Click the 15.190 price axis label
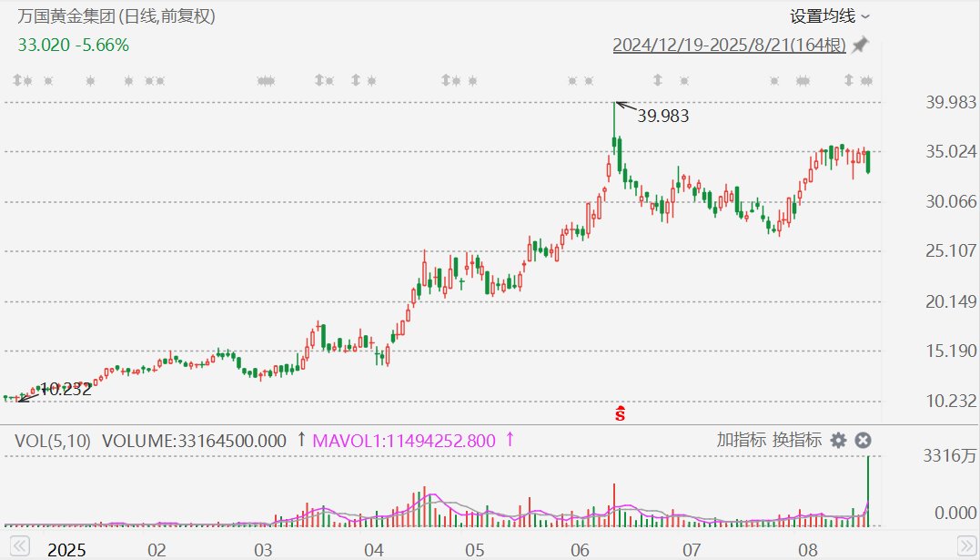The height and width of the screenshot is (560, 980). [951, 351]
